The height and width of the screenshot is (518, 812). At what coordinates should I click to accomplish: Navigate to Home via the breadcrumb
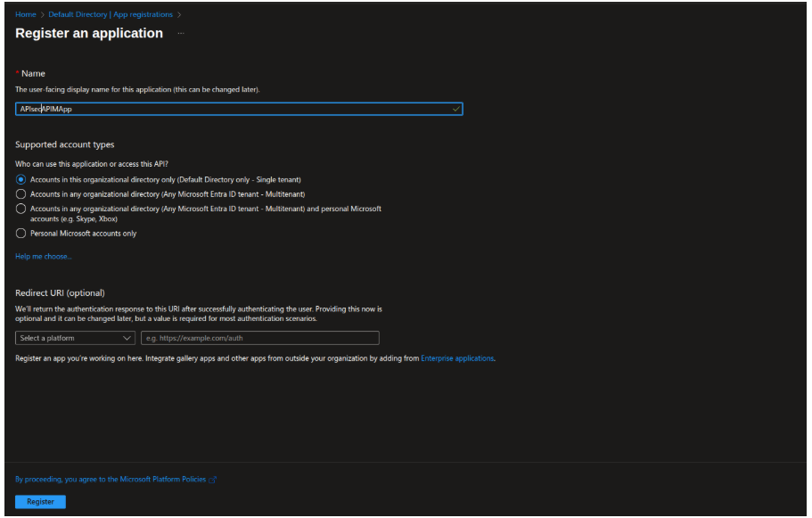pyautogui.click(x=25, y=14)
